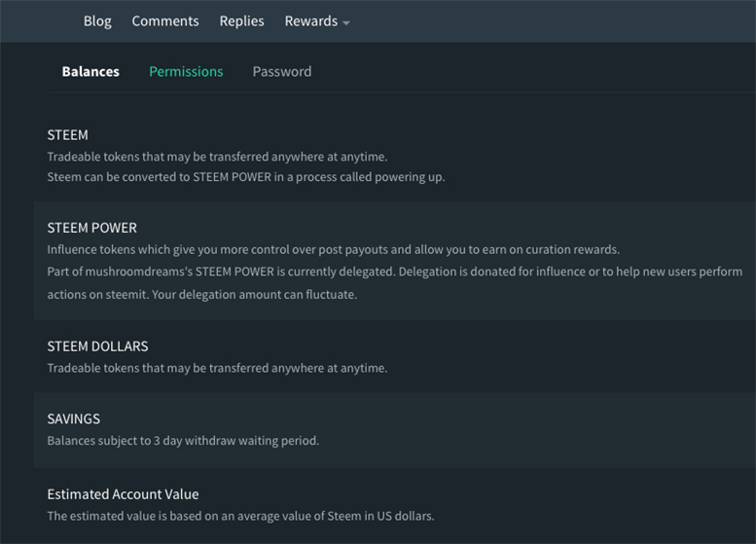Select the SAVINGS section heading
Viewport: 756px width, 544px height.
[74, 418]
